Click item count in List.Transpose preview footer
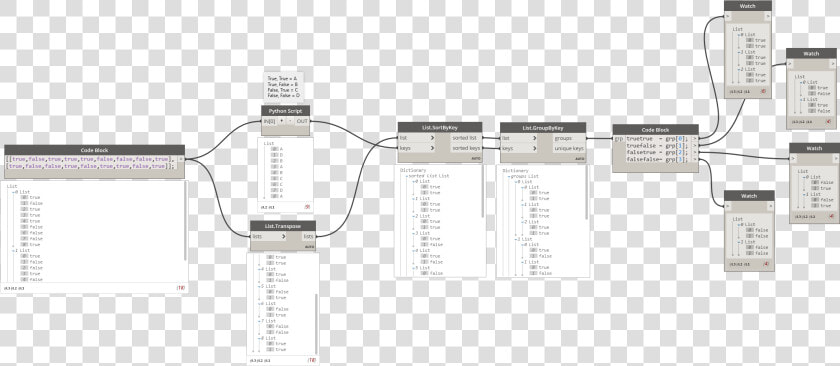The height and width of the screenshot is (366, 840). tap(311, 361)
